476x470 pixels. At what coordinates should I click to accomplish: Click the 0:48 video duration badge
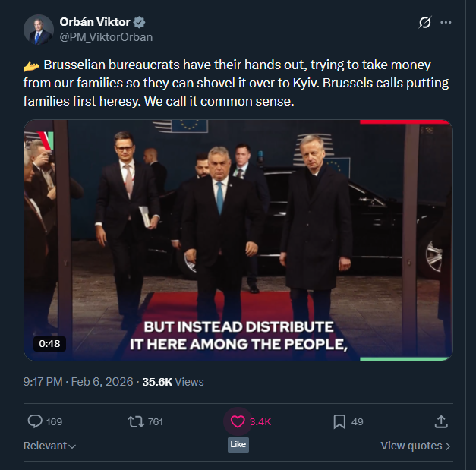49,344
